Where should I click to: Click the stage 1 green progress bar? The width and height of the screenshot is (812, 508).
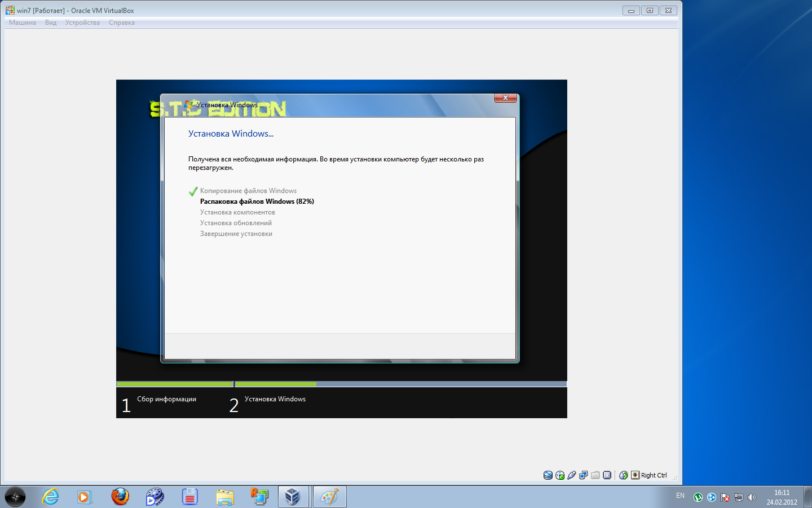pyautogui.click(x=175, y=384)
